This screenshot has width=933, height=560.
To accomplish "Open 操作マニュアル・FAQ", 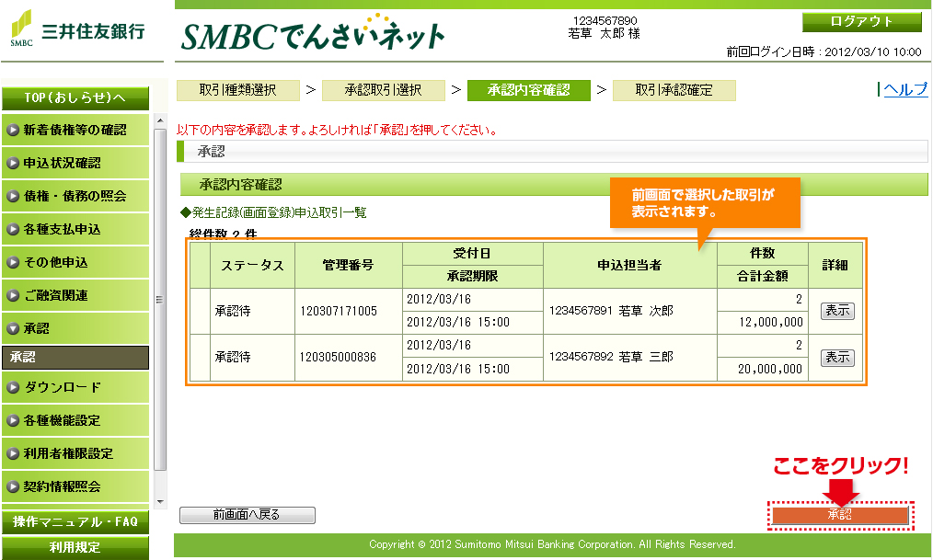I will pyautogui.click(x=75, y=522).
